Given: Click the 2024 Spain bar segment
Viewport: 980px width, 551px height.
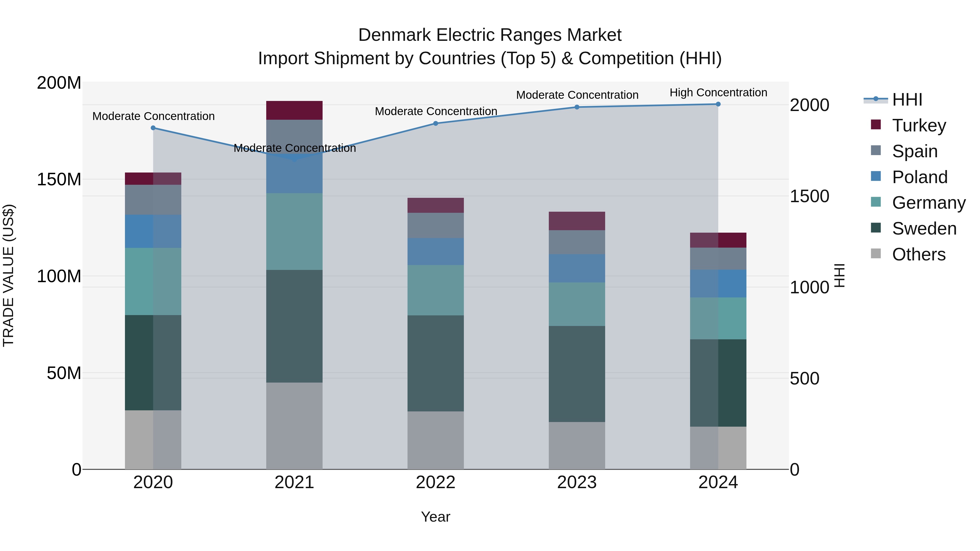Looking at the screenshot, I should (x=718, y=258).
